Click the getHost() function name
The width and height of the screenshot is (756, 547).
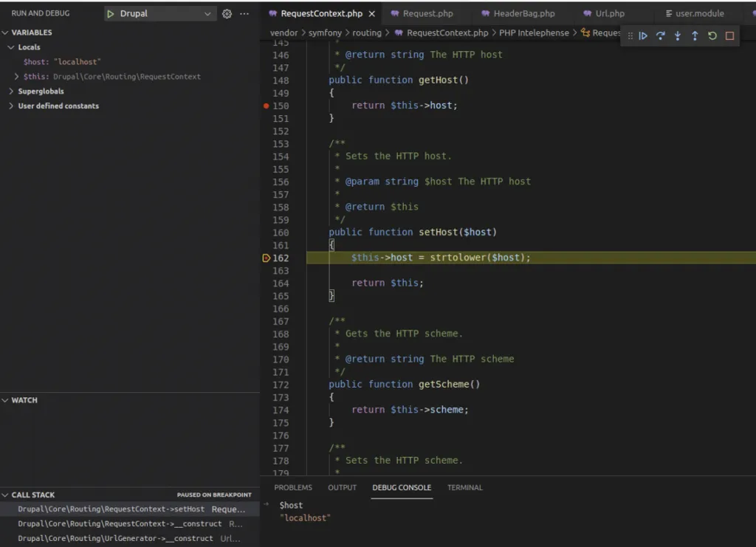438,80
